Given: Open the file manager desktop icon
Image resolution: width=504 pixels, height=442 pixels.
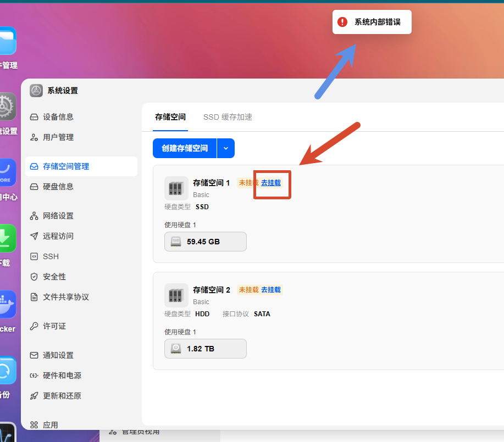Looking at the screenshot, I should (8, 41).
